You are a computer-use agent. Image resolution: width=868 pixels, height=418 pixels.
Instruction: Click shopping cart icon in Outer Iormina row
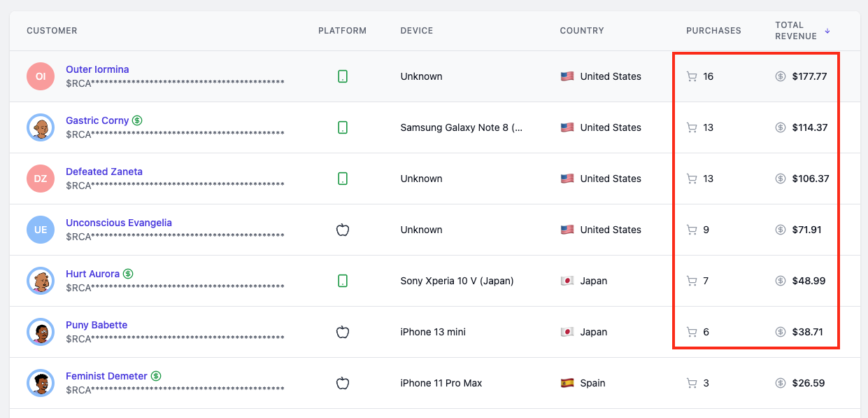[x=692, y=76]
